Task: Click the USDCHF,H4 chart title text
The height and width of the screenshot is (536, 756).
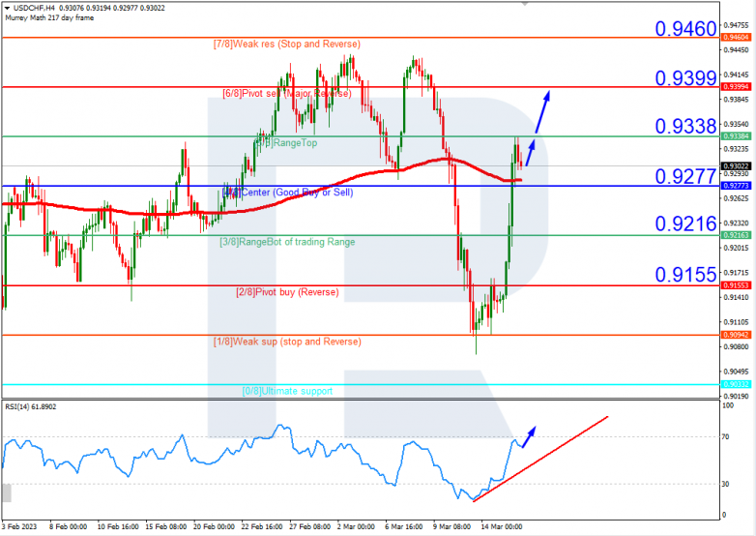Action: (34, 8)
